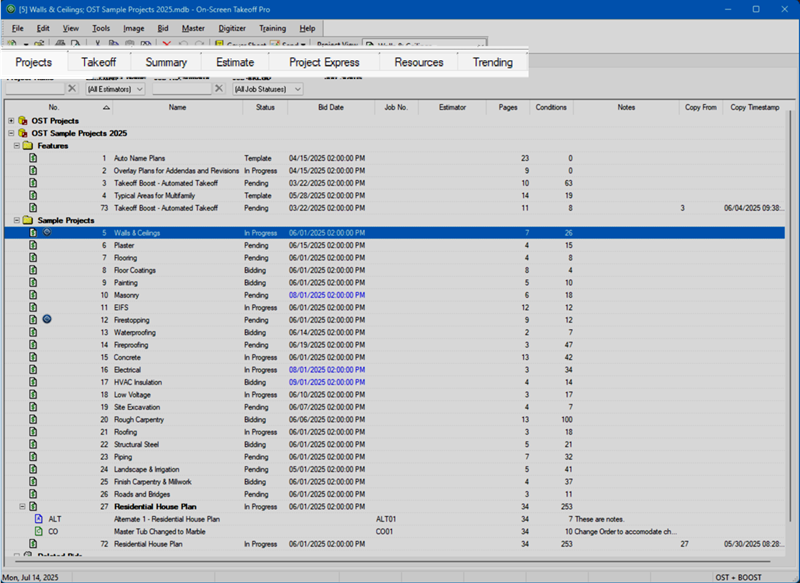Sort by the Conditions column header
Viewport: 800px width, 583px height.
pyautogui.click(x=551, y=107)
